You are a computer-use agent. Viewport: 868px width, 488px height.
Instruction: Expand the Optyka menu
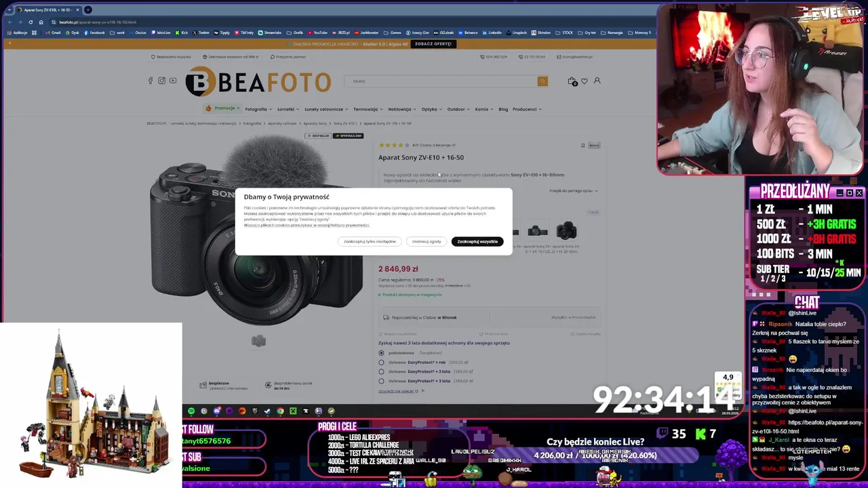432,109
